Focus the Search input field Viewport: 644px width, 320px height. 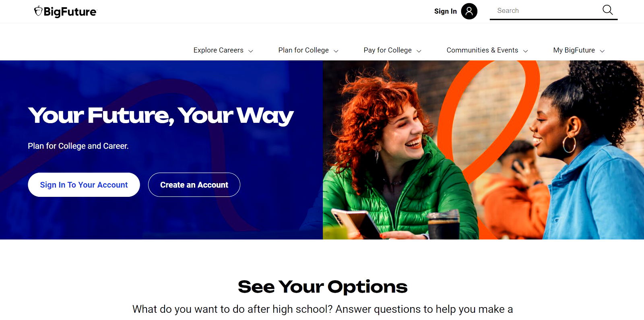(545, 11)
